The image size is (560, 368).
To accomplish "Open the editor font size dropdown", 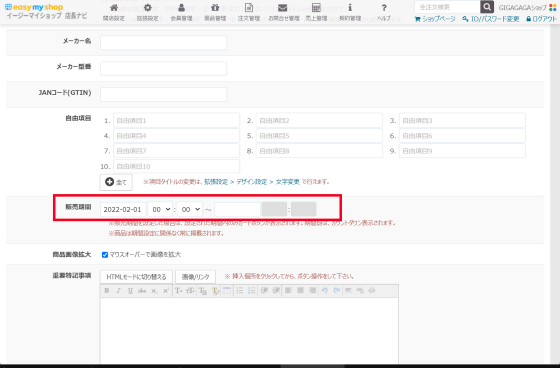I will pyautogui.click(x=190, y=291).
